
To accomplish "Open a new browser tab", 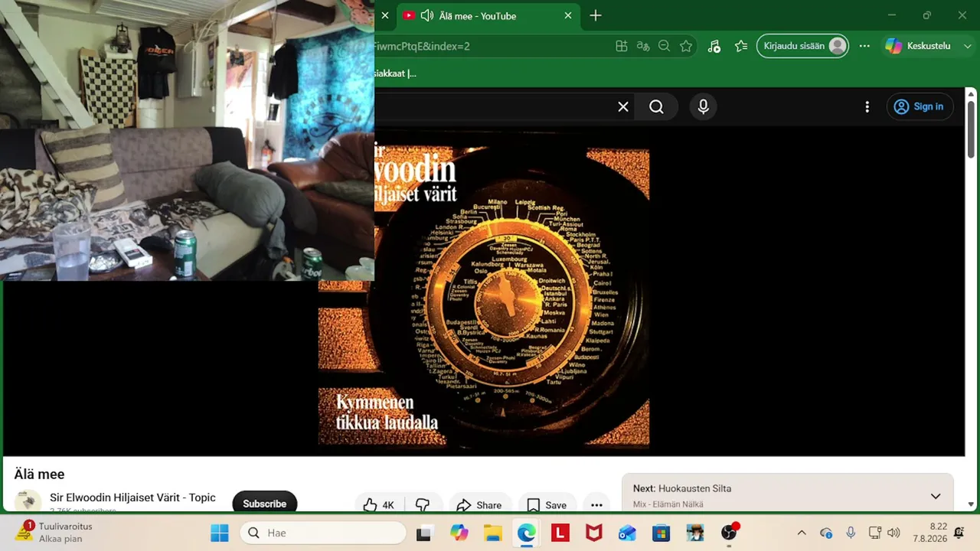I will (596, 16).
